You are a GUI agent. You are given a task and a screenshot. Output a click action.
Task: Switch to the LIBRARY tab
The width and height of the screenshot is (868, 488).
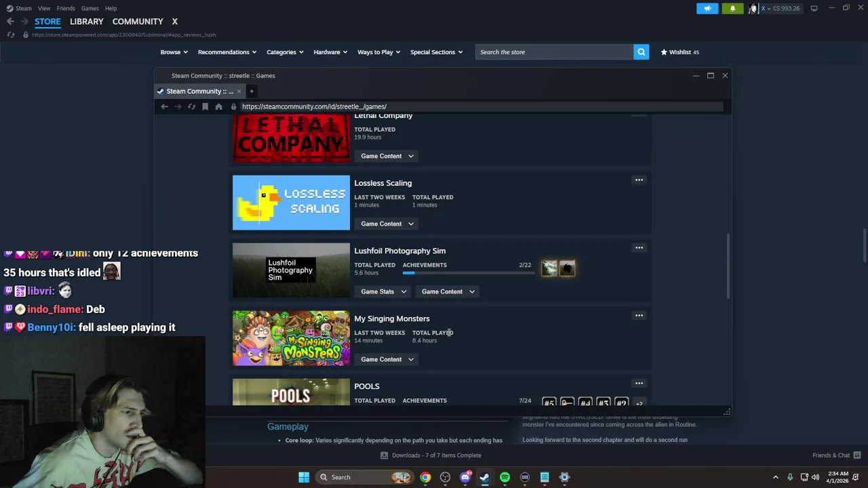pos(87,22)
